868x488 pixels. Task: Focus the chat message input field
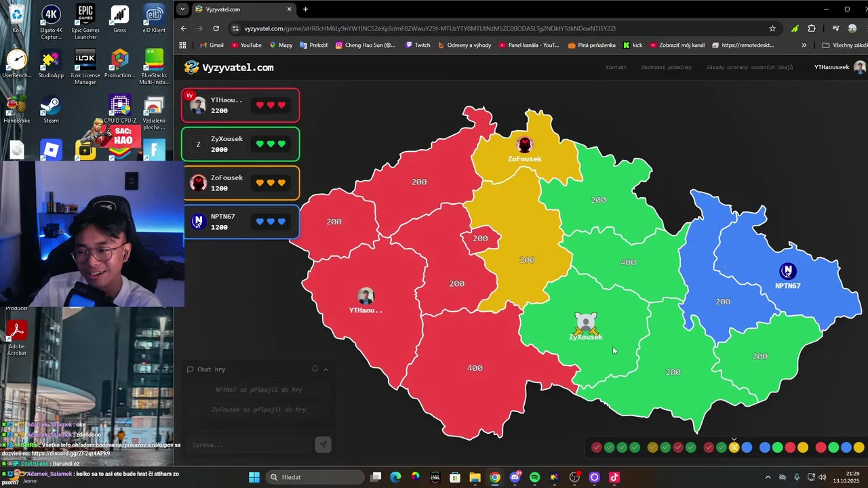(249, 445)
